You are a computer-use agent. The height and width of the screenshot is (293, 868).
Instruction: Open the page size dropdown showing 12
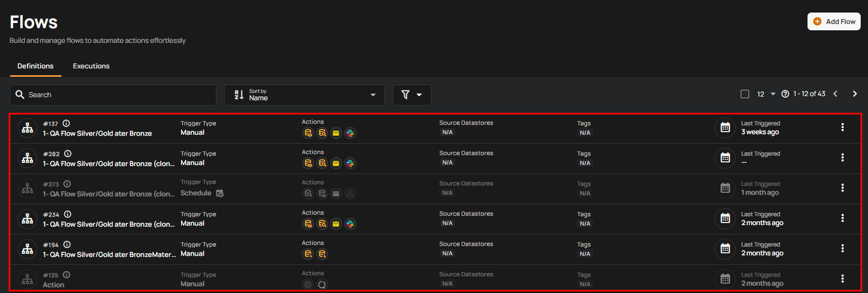766,94
